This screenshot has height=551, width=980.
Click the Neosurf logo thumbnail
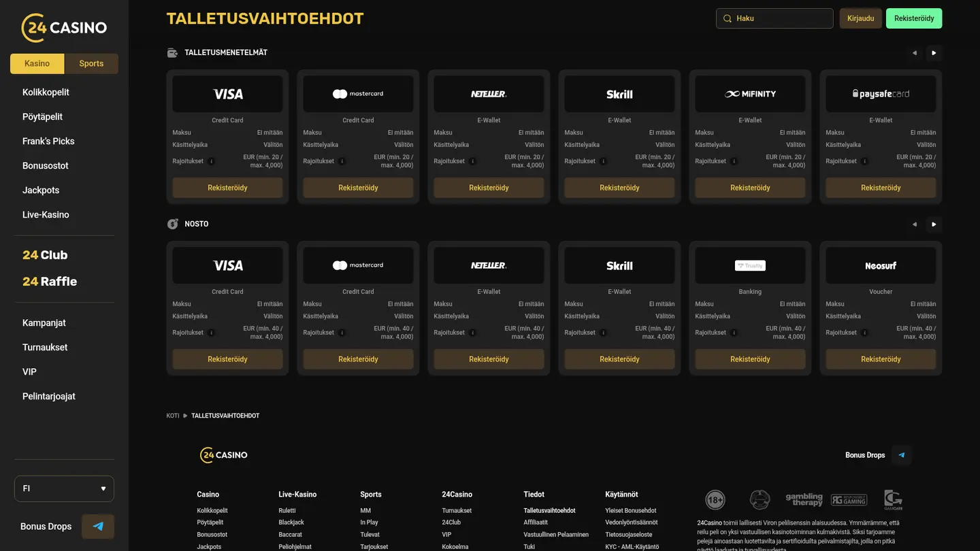pos(881,265)
